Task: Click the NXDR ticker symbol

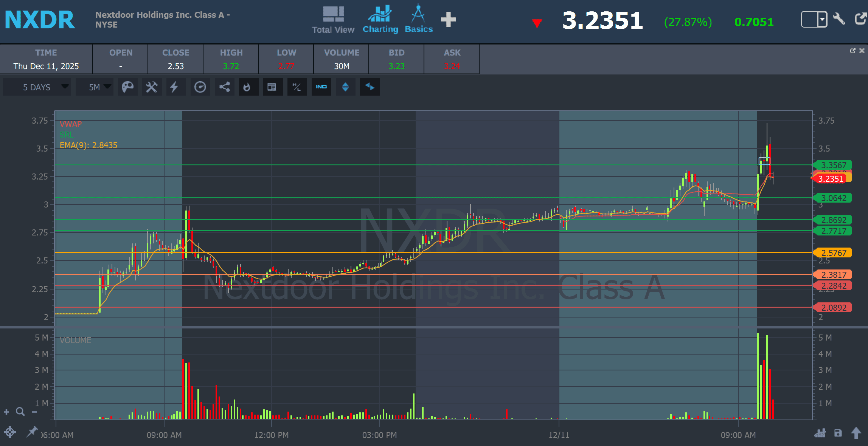Action: click(x=40, y=20)
